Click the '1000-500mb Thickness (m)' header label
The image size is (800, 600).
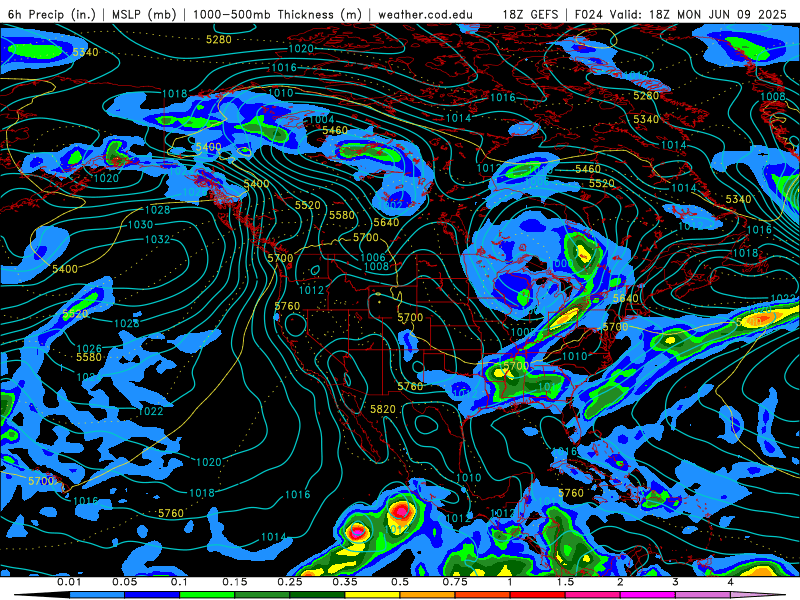(280, 14)
